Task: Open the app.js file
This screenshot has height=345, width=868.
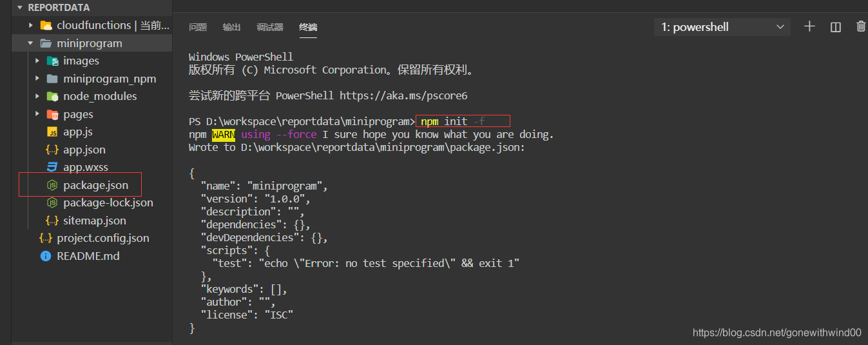Action: (x=78, y=132)
